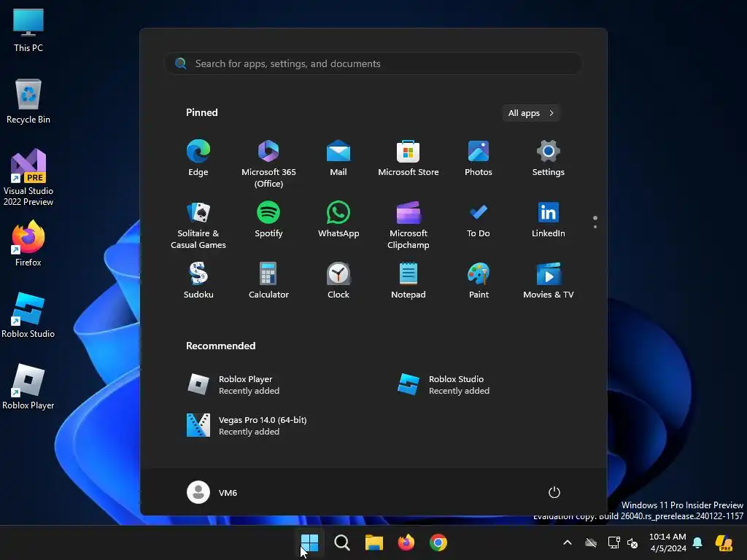Open File Explorer from the taskbar

[x=374, y=542]
